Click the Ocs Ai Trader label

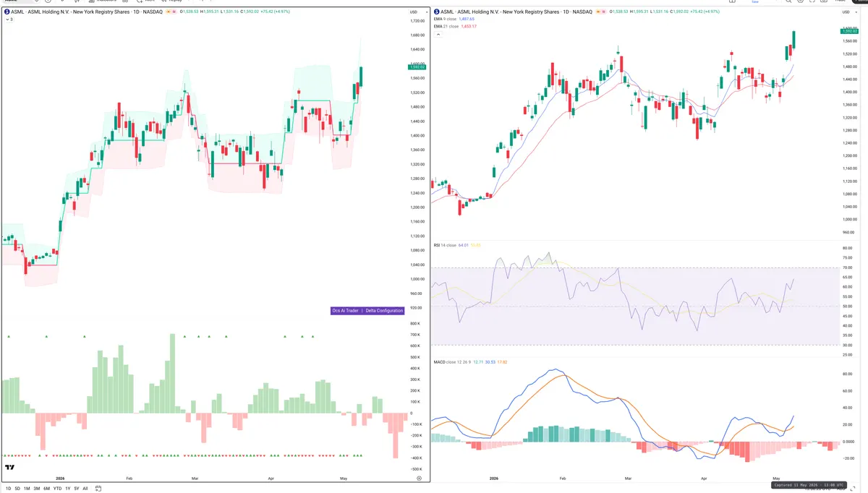pyautogui.click(x=346, y=311)
